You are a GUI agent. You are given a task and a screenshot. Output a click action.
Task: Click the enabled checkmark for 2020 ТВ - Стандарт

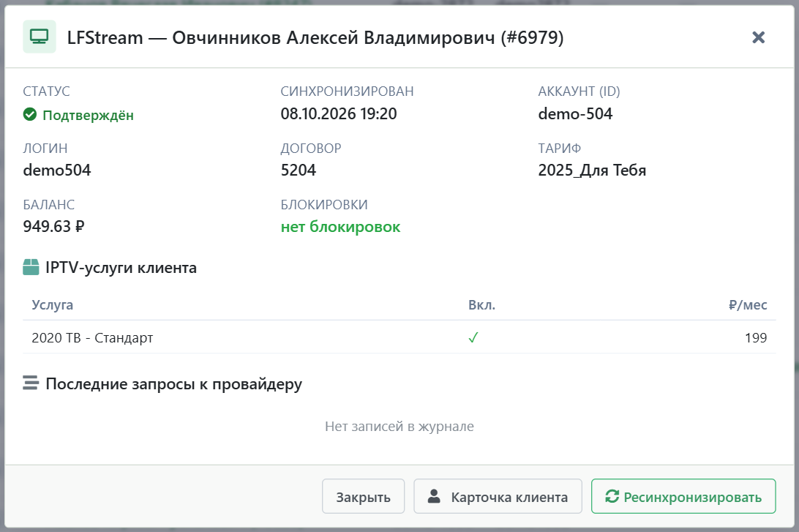(473, 337)
